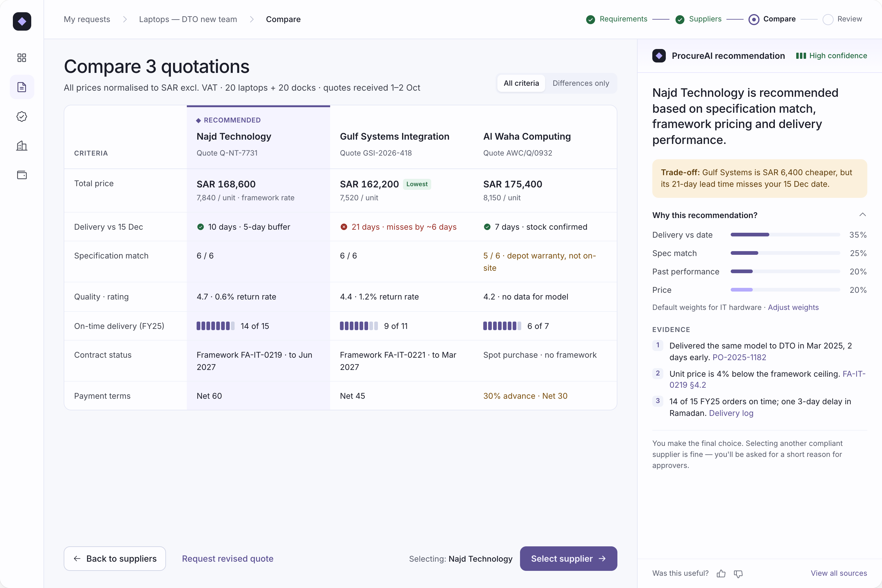Click the ProcureAI diamond logo in sidebar
The image size is (882, 588).
[22, 21]
